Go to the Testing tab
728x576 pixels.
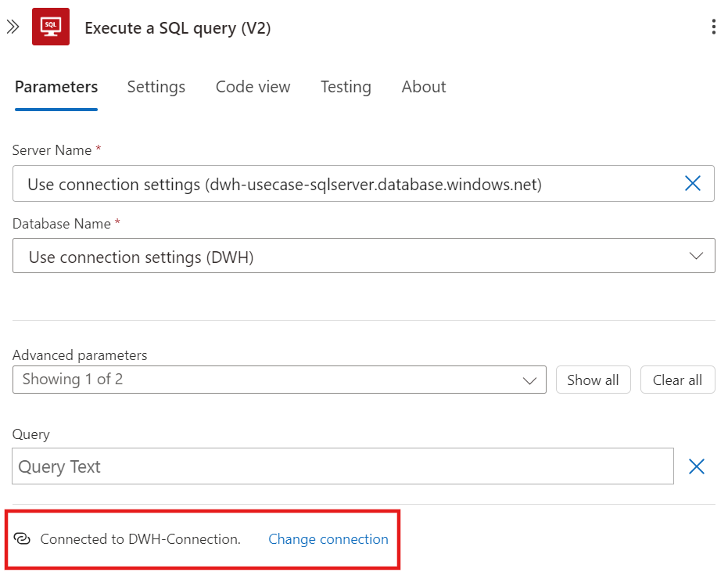[346, 87]
